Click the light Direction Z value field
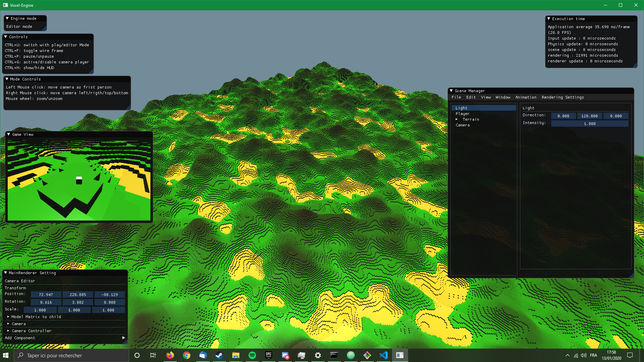The height and width of the screenshot is (362, 644). (616, 116)
